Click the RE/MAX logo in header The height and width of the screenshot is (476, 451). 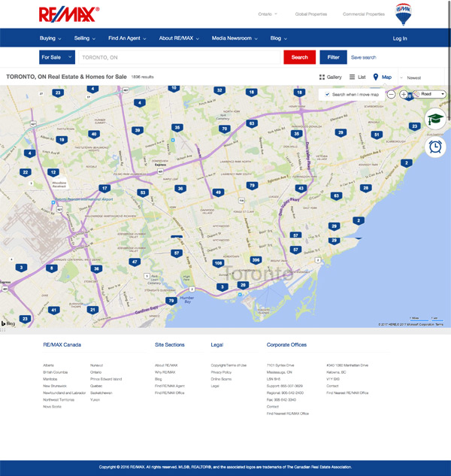point(69,14)
